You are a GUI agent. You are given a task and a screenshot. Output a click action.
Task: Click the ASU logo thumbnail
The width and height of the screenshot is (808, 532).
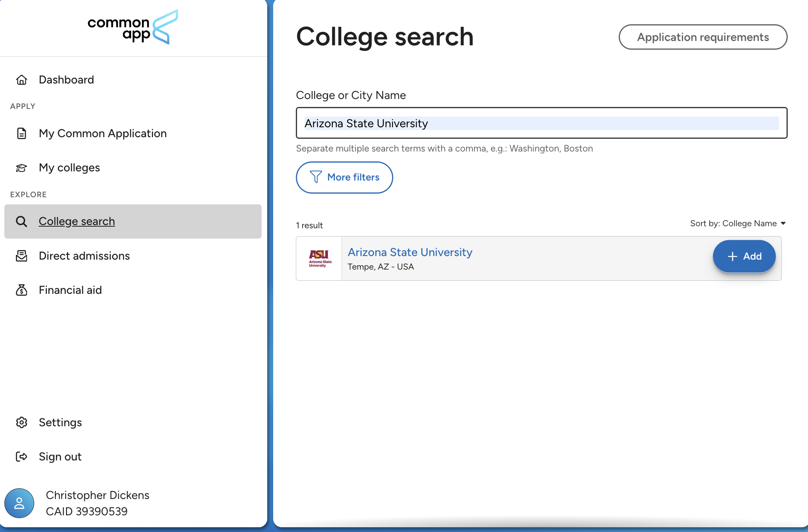[319, 258]
